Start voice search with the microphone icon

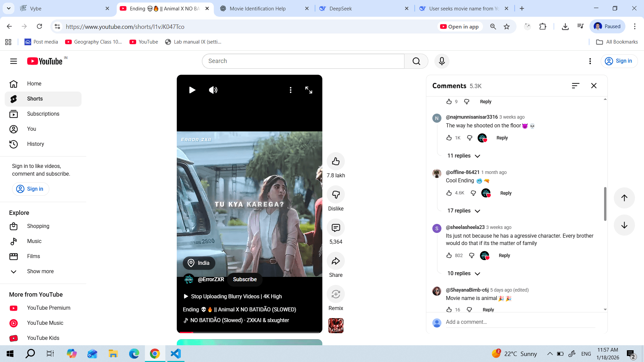442,61
